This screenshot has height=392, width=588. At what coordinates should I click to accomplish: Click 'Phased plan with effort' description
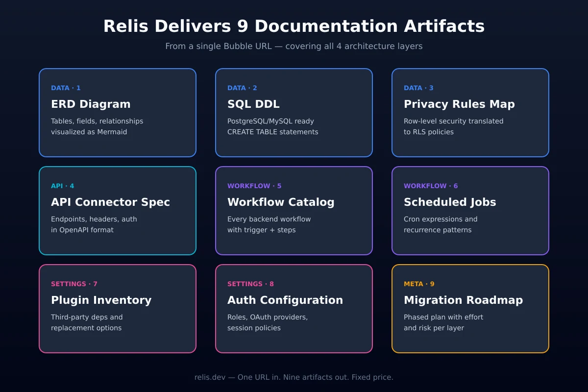(x=443, y=317)
